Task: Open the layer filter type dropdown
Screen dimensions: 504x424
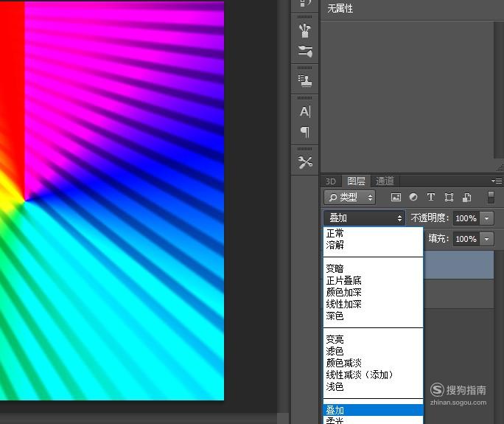Action: (349, 197)
